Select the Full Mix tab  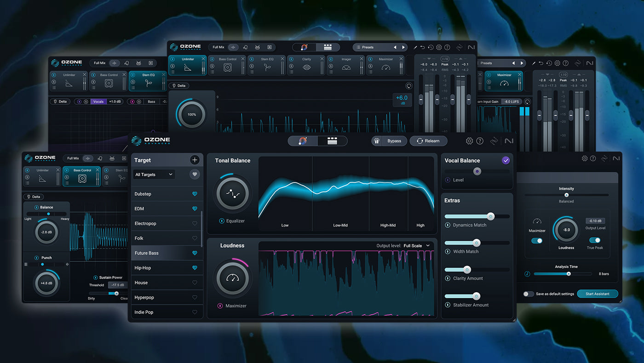tap(219, 47)
